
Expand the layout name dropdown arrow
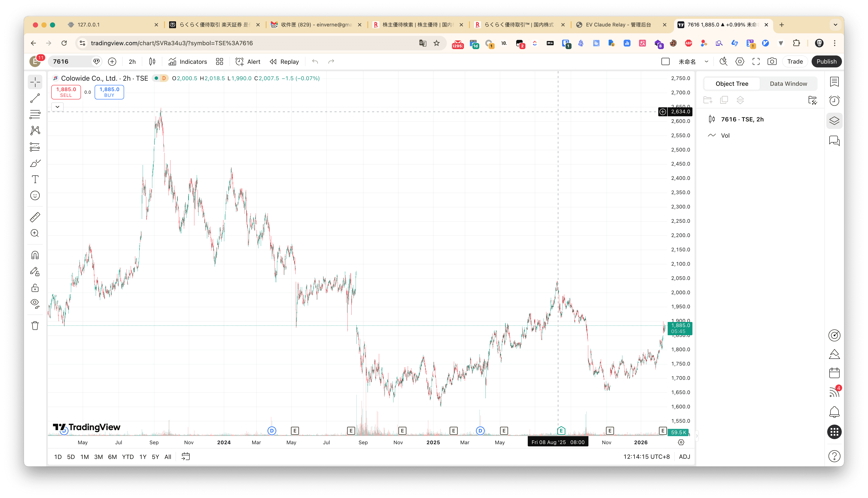[706, 62]
